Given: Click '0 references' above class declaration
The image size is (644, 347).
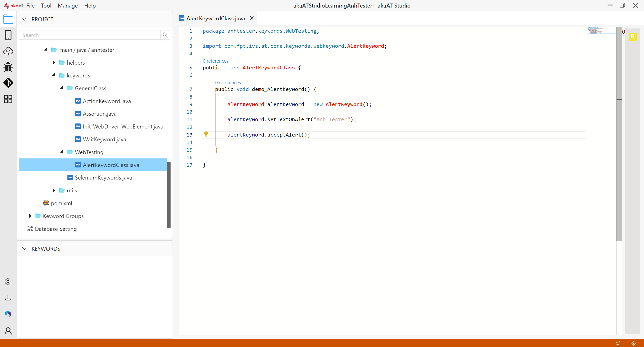Looking at the screenshot, I should [x=216, y=61].
